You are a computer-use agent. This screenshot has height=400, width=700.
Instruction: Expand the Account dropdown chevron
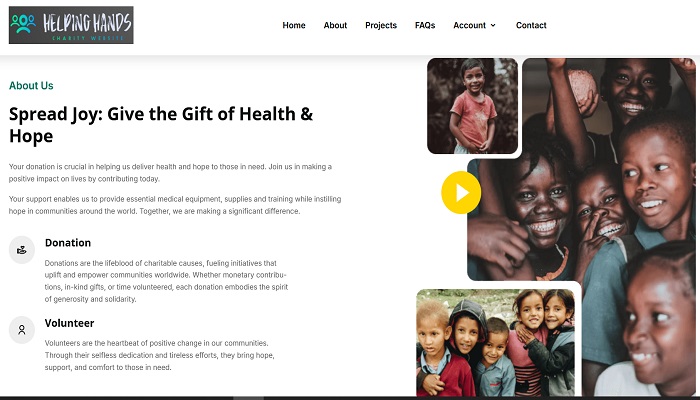(493, 25)
